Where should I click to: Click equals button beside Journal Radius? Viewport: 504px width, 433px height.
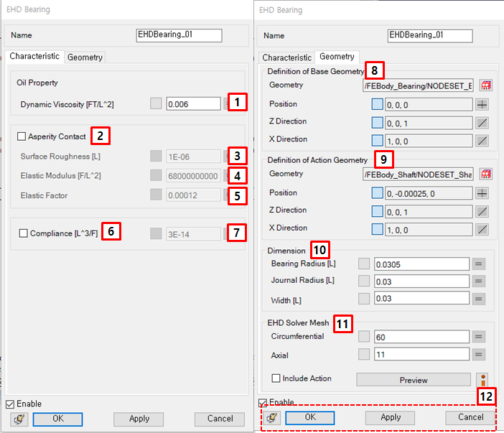click(479, 281)
